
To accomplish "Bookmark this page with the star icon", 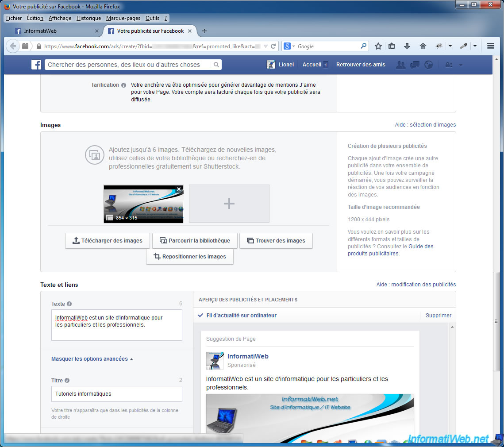I will pyautogui.click(x=378, y=46).
